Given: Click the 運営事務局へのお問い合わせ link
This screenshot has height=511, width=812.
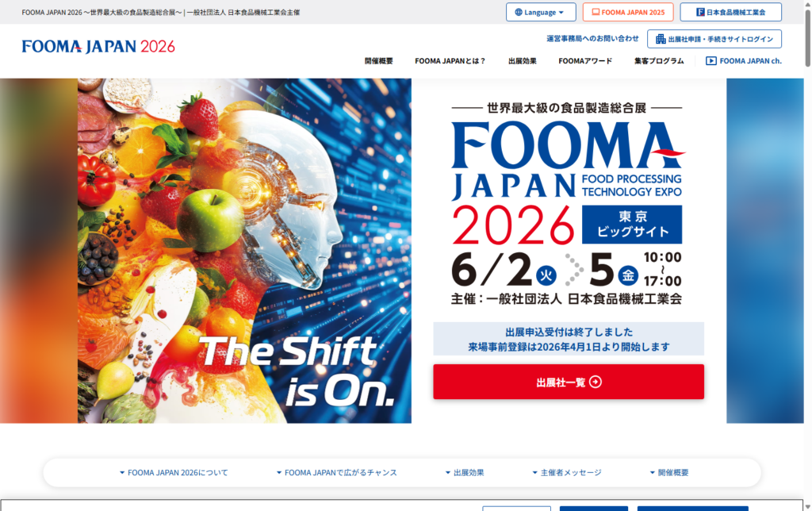Looking at the screenshot, I should [x=592, y=39].
